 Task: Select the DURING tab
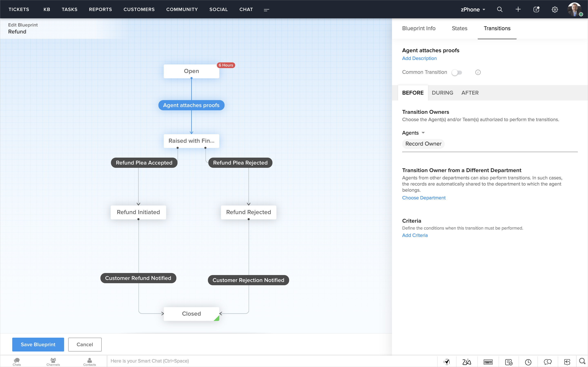pyautogui.click(x=442, y=93)
